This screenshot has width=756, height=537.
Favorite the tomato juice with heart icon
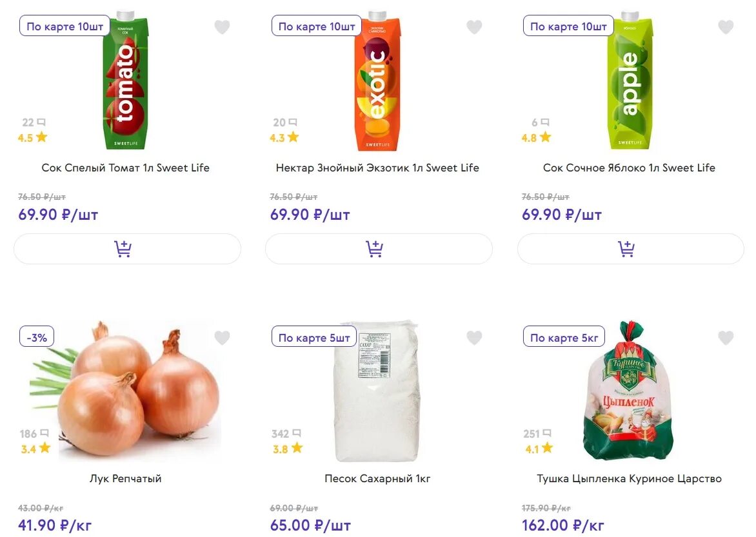[x=222, y=27]
